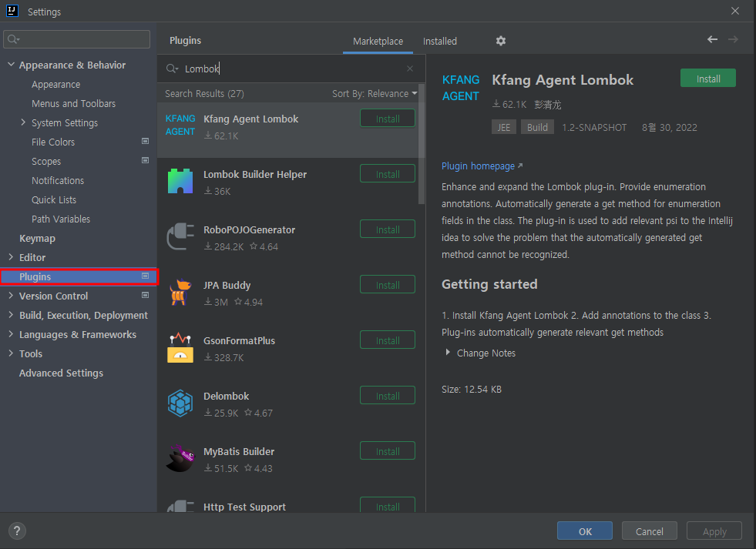756x549 pixels.
Task: Switch to the Installed tab
Action: (440, 42)
